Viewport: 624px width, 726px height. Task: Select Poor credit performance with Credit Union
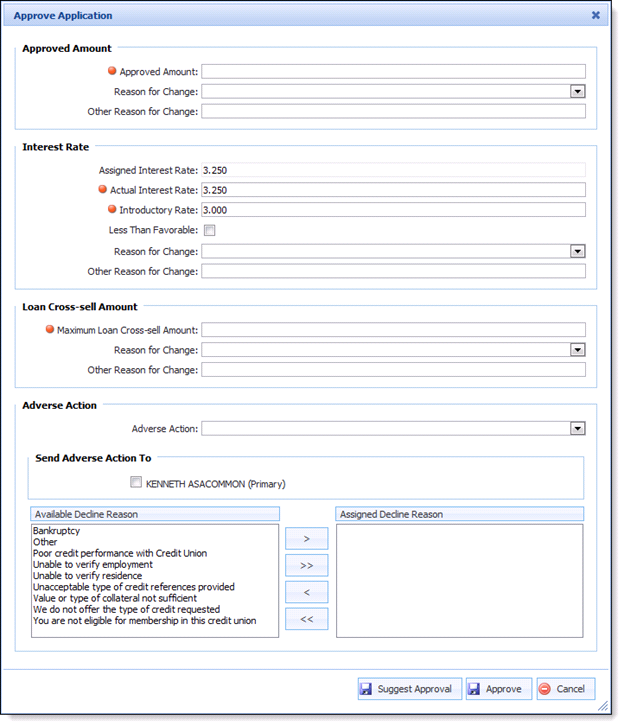[120, 553]
